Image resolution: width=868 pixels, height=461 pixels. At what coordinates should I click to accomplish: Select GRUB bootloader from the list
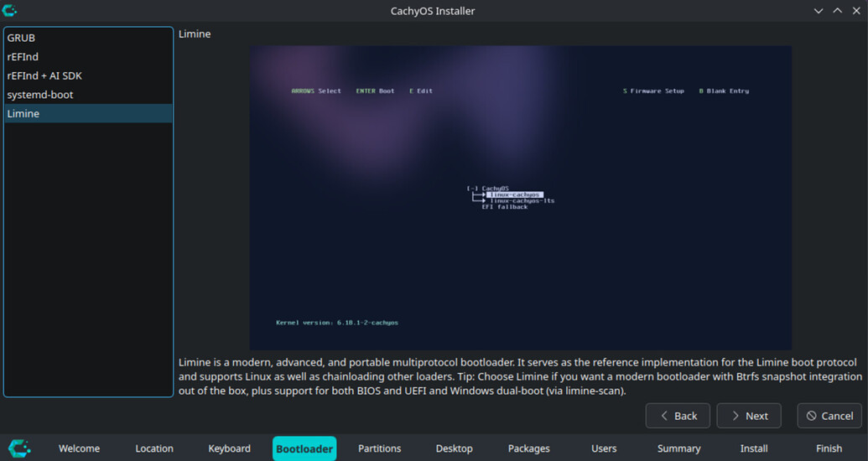click(21, 38)
